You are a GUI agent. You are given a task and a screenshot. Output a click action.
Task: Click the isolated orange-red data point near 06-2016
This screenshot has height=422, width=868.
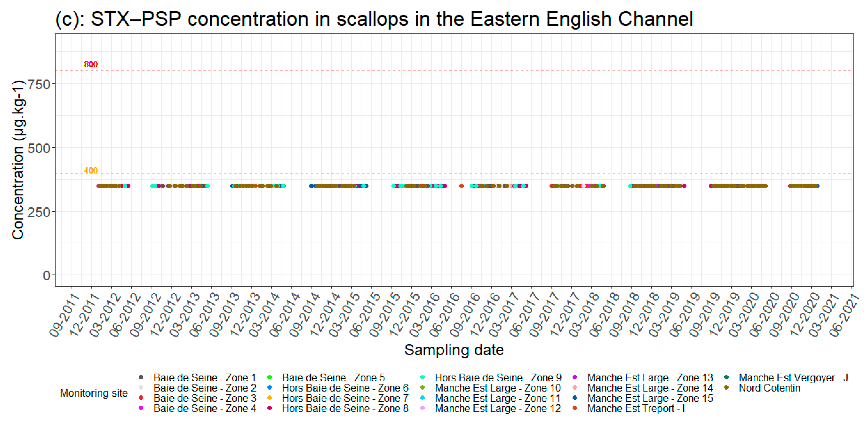pos(461,186)
